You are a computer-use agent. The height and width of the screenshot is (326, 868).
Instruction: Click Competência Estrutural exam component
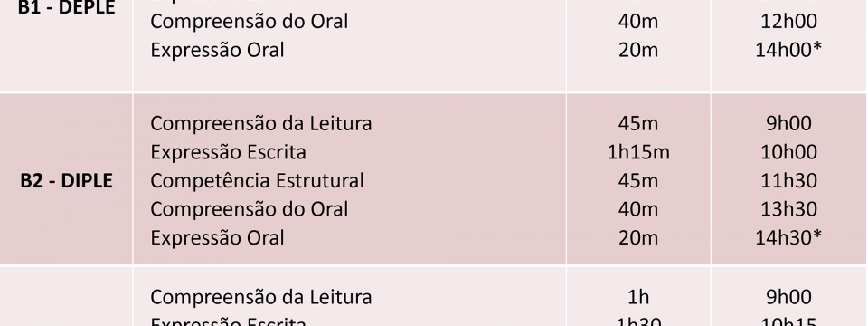(x=257, y=181)
